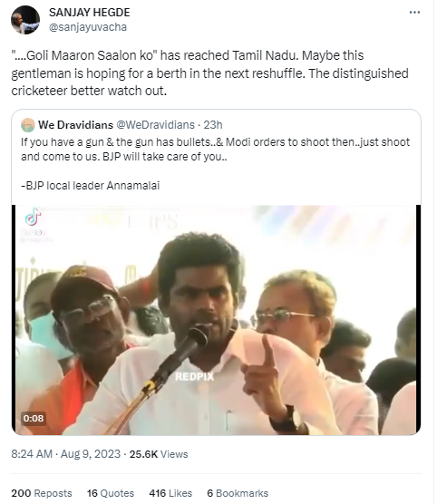This screenshot has height=504, width=437.
Task: Open Sanjay Hegde's profile avatar
Action: [x=25, y=20]
